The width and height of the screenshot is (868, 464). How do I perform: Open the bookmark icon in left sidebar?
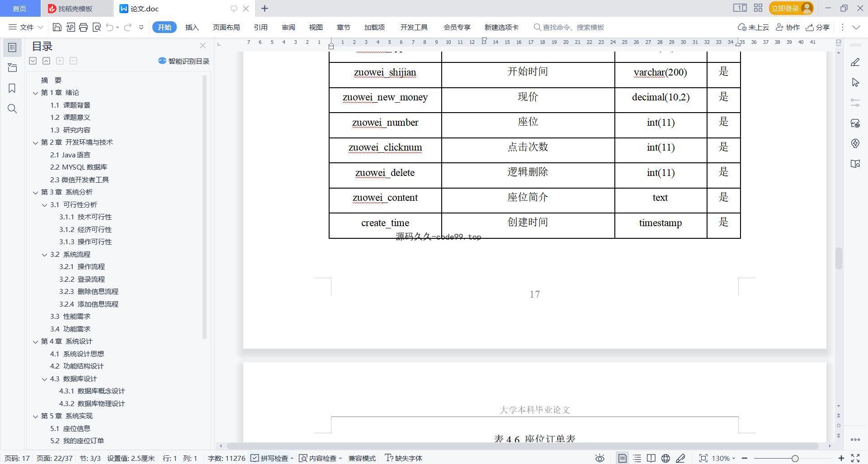point(12,88)
